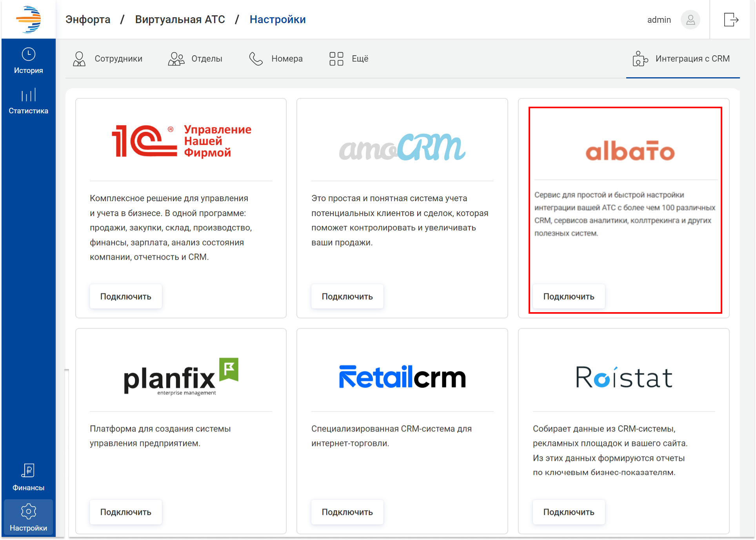Click the amoCRM logo

[402, 147]
